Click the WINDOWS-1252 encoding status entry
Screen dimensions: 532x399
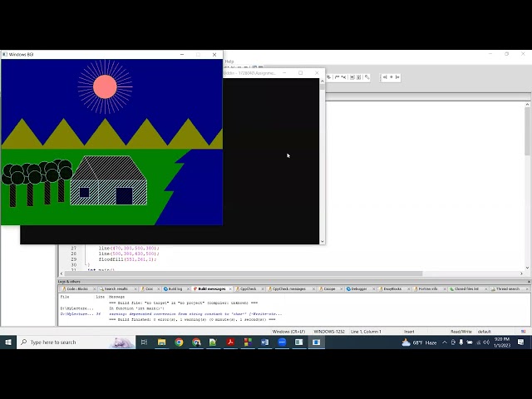click(x=329, y=332)
